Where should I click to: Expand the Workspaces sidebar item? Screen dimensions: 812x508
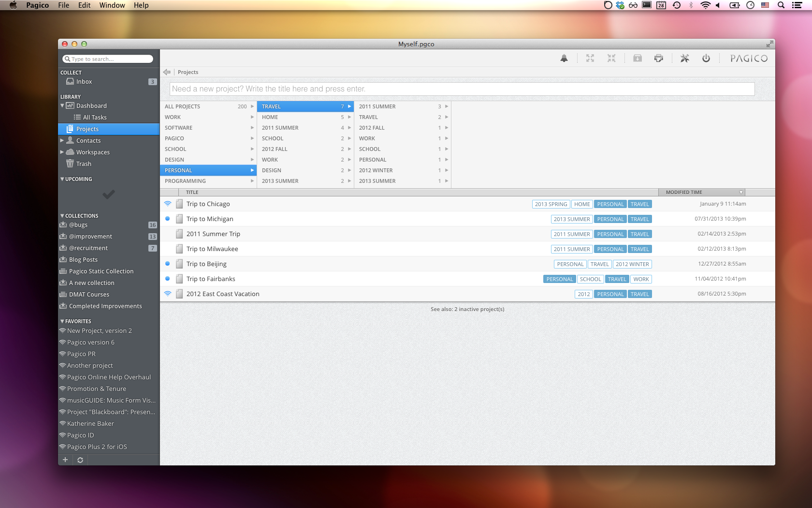(x=62, y=152)
